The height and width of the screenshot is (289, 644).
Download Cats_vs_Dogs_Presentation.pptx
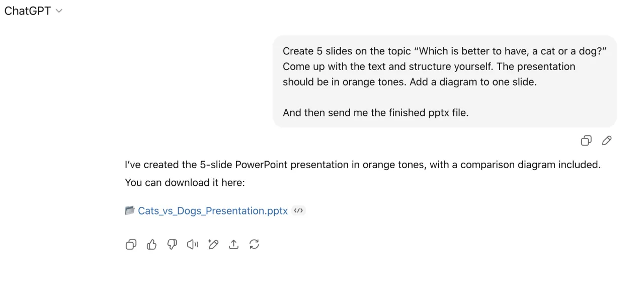(x=213, y=211)
